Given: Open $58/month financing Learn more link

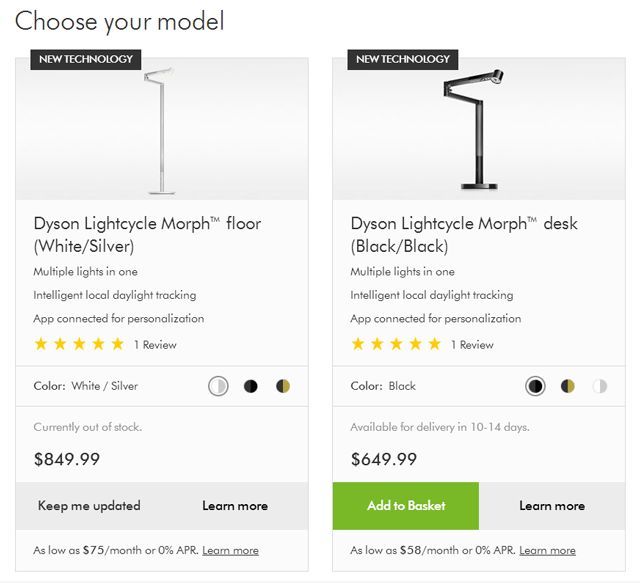Looking at the screenshot, I should coord(547,551).
